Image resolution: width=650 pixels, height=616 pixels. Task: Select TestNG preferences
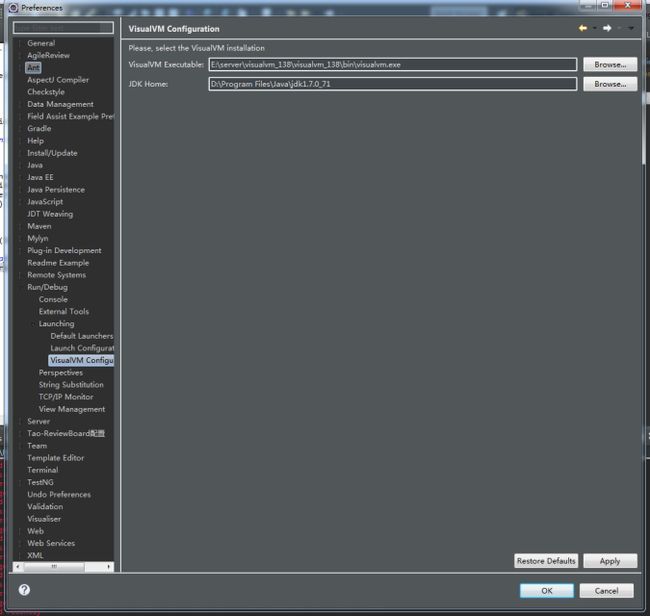pos(40,482)
